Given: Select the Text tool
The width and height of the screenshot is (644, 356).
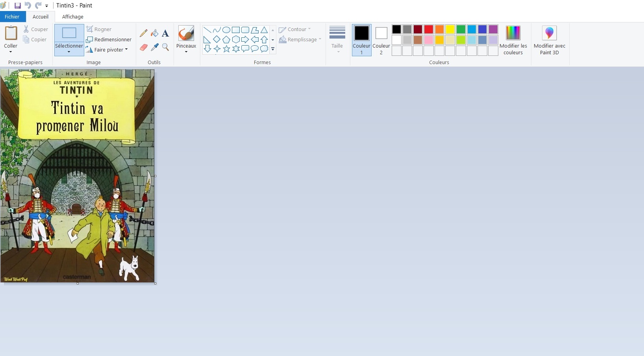Looking at the screenshot, I should tap(165, 33).
